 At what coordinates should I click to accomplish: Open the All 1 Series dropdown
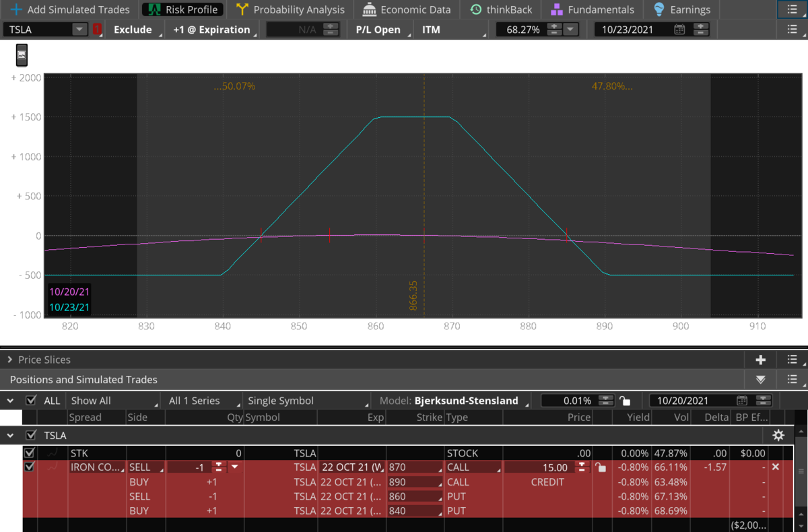tap(203, 401)
